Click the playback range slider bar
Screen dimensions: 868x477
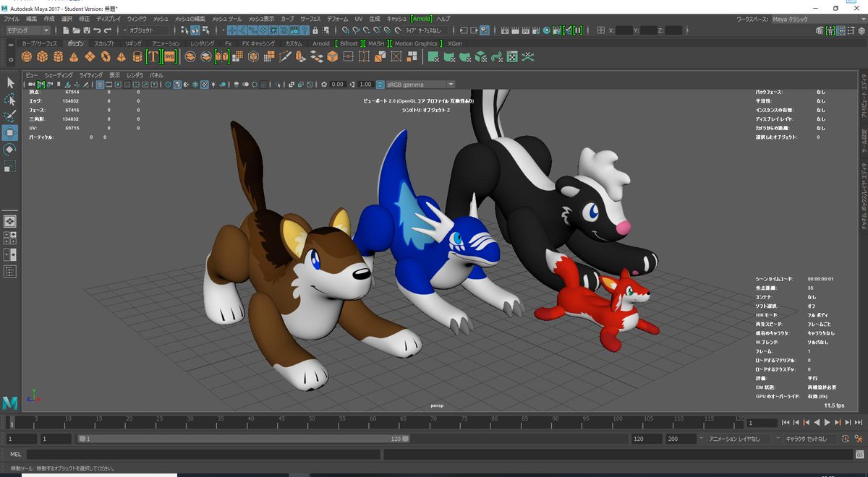click(x=244, y=439)
